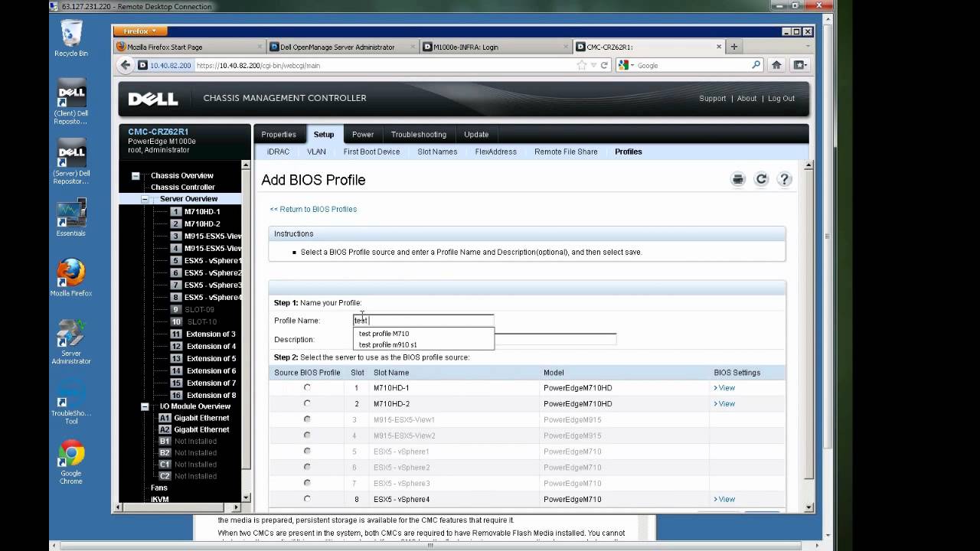980x551 pixels.
Task: Choose 'test profile m910 s1' autocomplete suggestion
Action: [x=423, y=344]
